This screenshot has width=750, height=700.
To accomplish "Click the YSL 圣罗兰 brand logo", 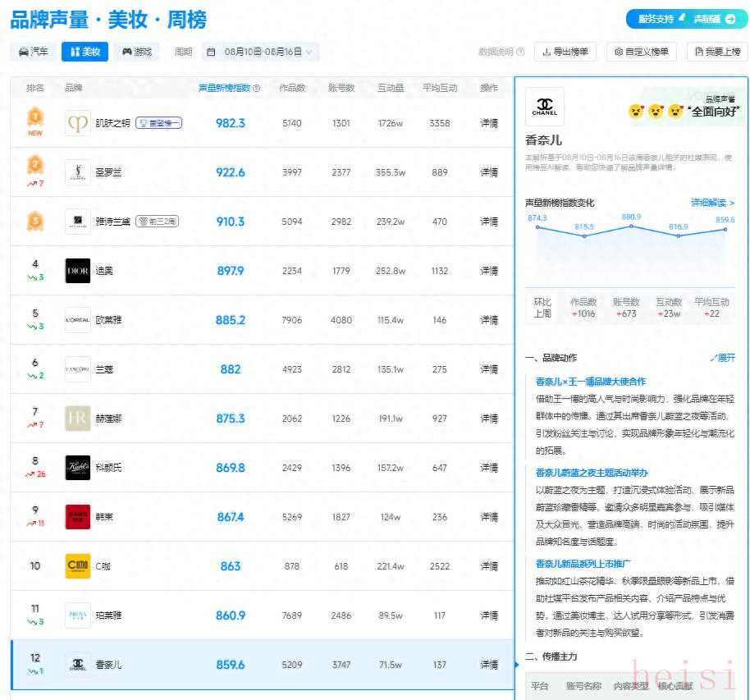I will pos(78,172).
